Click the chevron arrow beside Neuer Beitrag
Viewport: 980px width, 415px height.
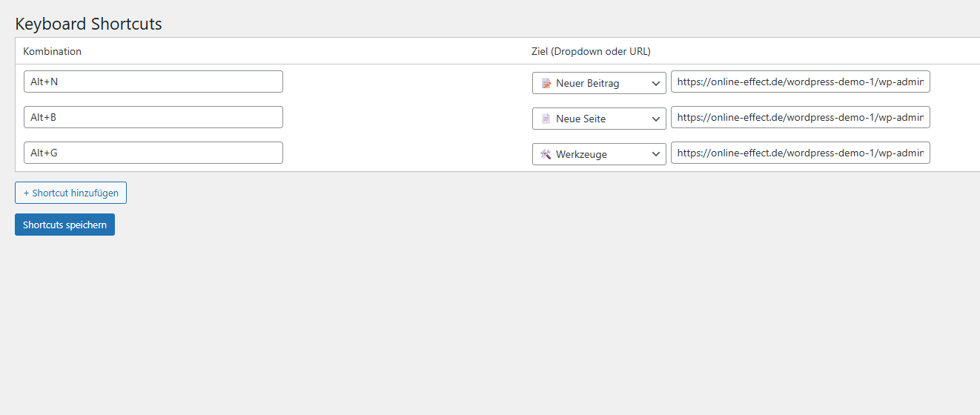[656, 83]
